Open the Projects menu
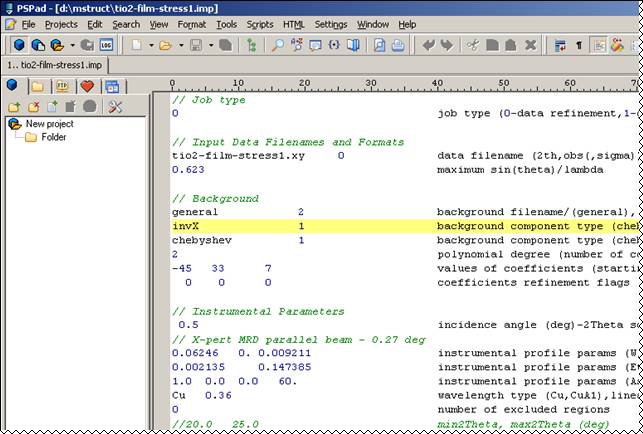The image size is (643, 434). [x=61, y=25]
